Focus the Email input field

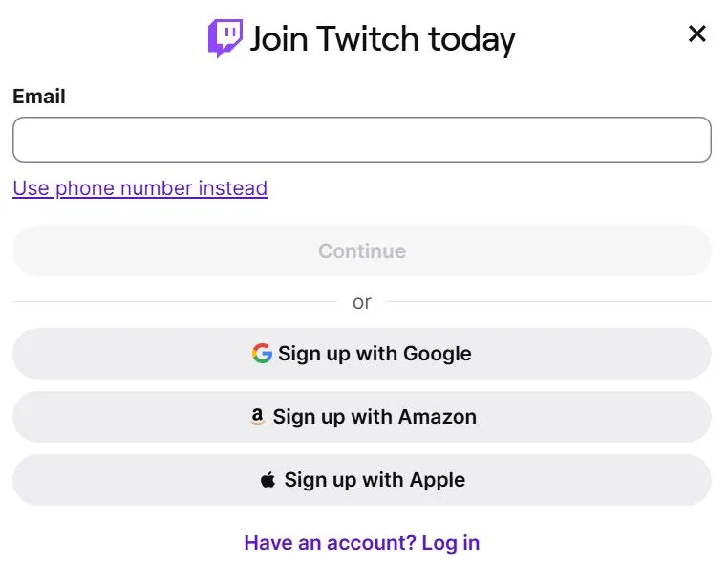click(x=362, y=140)
